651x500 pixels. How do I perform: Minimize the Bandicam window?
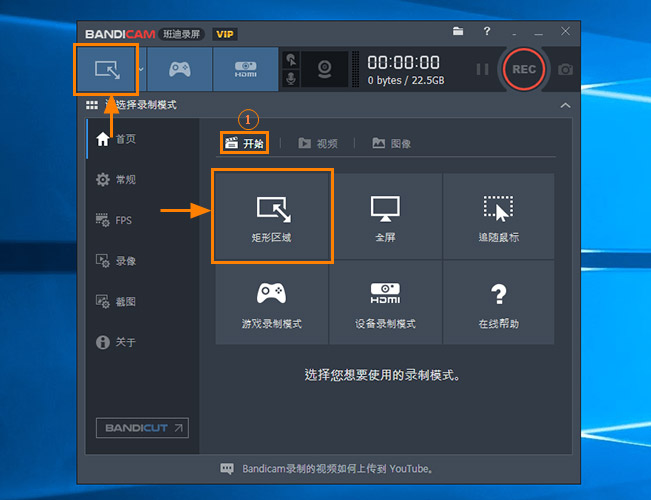(x=538, y=33)
